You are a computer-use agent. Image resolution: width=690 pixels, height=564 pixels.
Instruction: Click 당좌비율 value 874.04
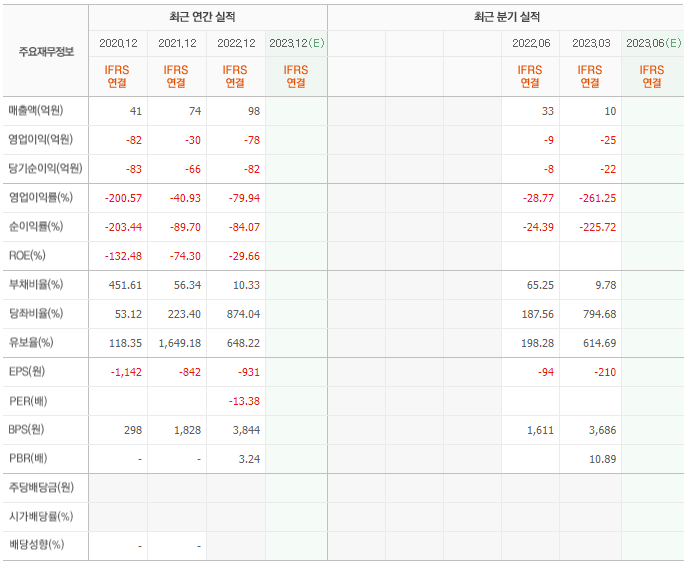point(243,314)
